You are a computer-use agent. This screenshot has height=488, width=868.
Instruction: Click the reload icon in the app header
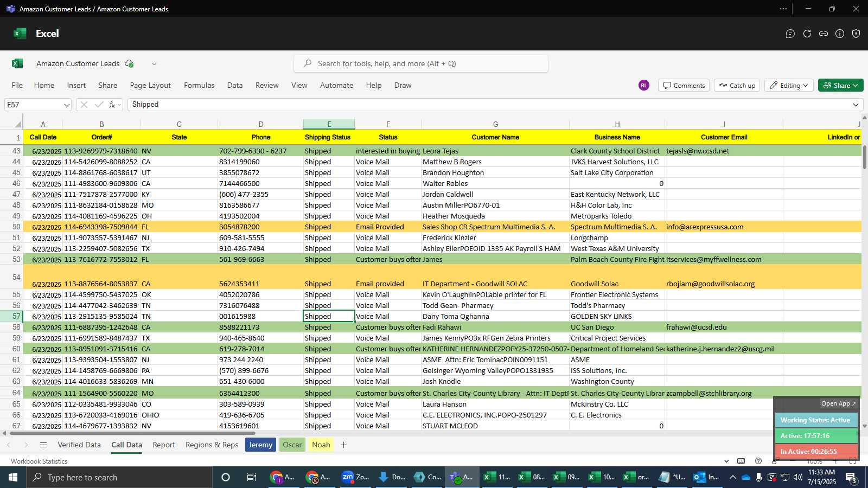tap(807, 34)
